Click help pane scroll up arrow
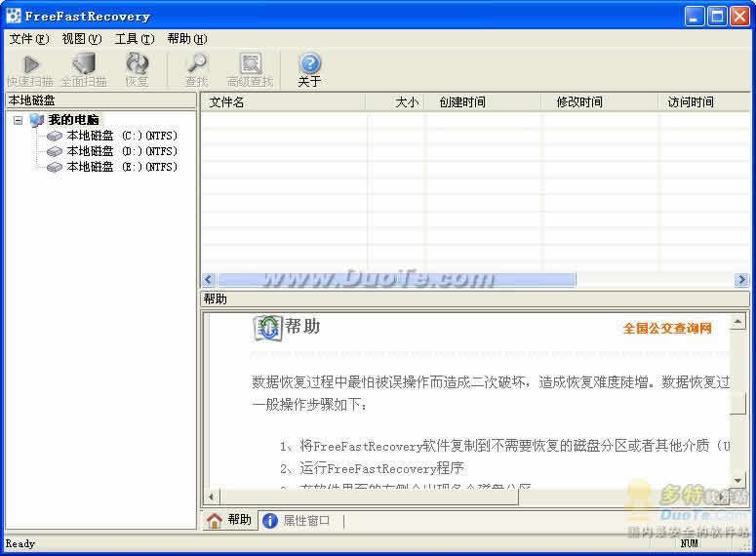756x556 pixels. point(737,321)
